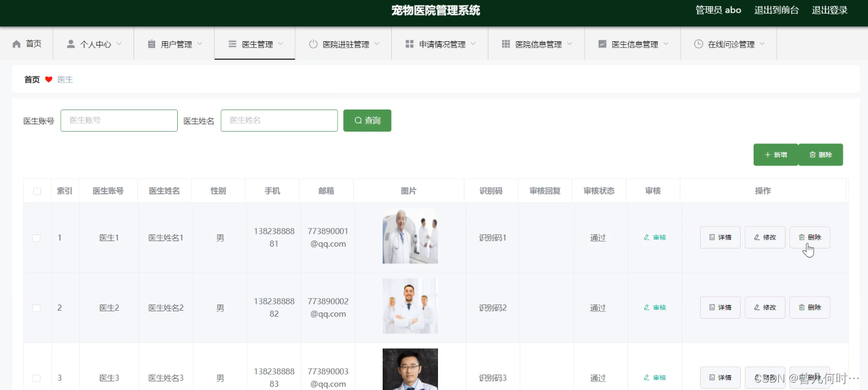Screen dimensions: 868x390
Task: Open the 用户管理 menu label
Action: click(177, 44)
